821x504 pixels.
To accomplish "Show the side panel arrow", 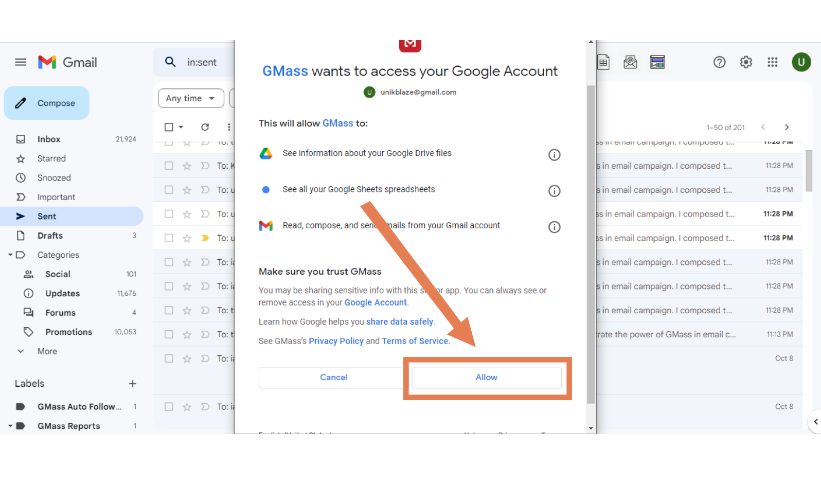I will point(815,422).
